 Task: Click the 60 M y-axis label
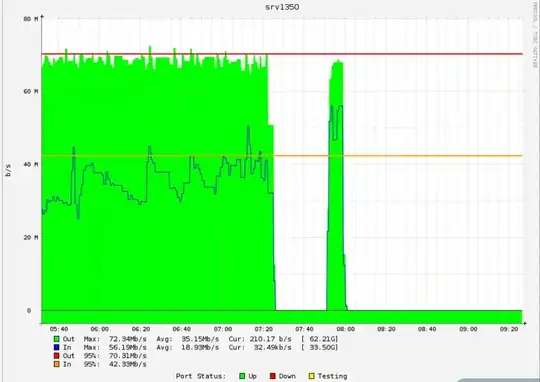pos(31,92)
